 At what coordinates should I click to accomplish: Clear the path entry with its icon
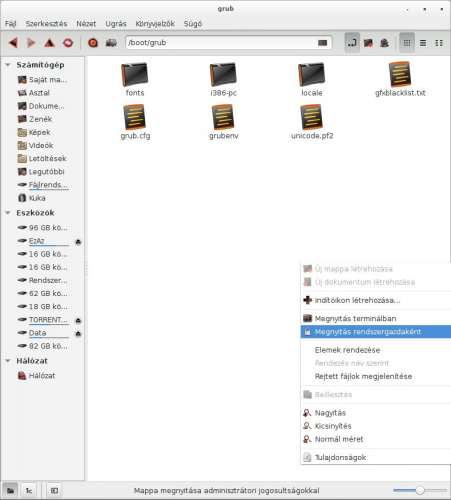click(x=322, y=43)
